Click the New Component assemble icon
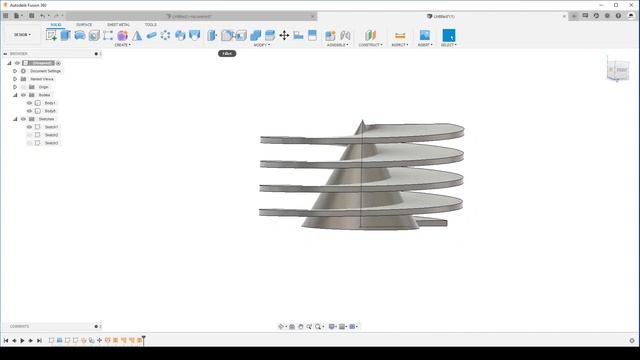640x360 pixels. pos(330,36)
